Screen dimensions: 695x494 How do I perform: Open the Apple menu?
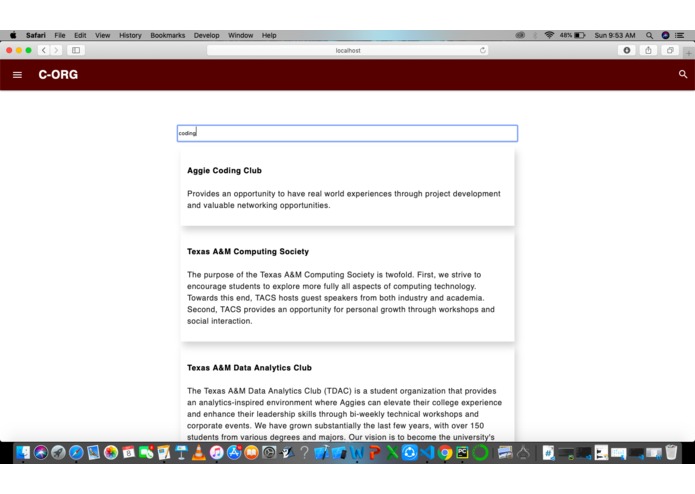[13, 35]
